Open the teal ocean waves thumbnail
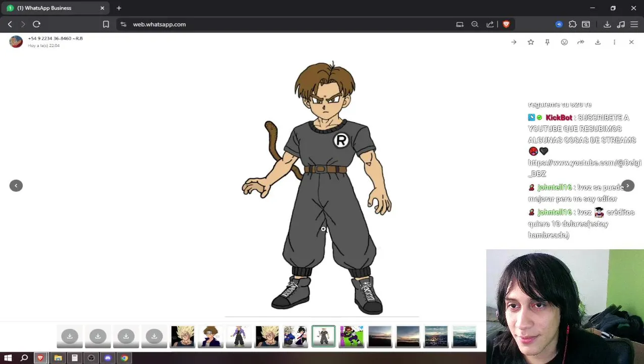The width and height of the screenshot is (644, 364). pos(464,337)
